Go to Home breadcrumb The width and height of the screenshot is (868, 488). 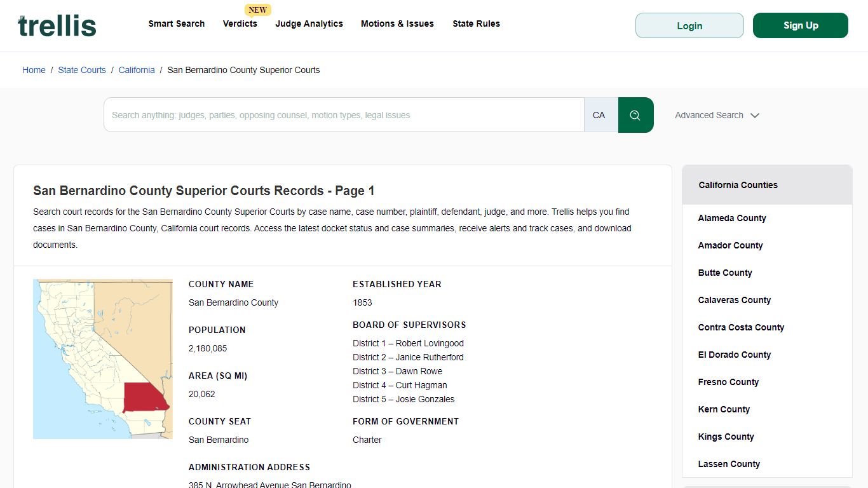[34, 70]
